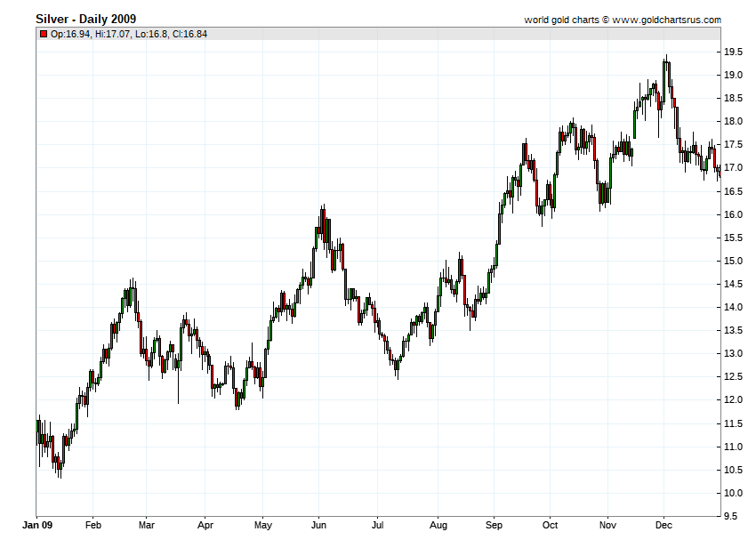Click the Mar x-axis month label

coord(147,525)
